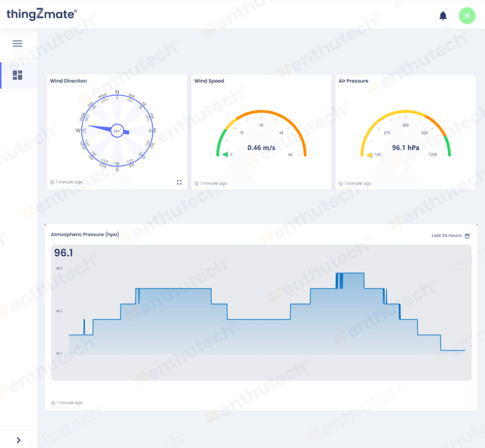Click the green H user avatar
Screen dimensions: 485x448
[x=467, y=16]
